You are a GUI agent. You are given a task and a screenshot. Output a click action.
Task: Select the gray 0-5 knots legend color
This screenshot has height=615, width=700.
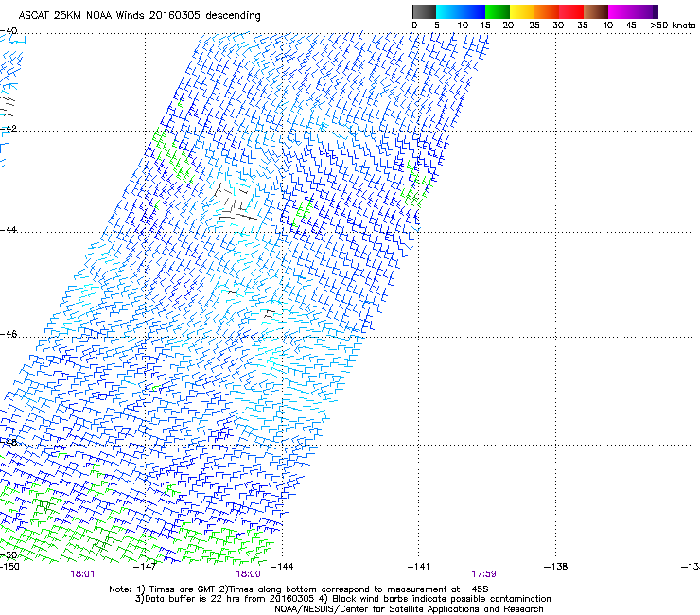[x=424, y=11]
